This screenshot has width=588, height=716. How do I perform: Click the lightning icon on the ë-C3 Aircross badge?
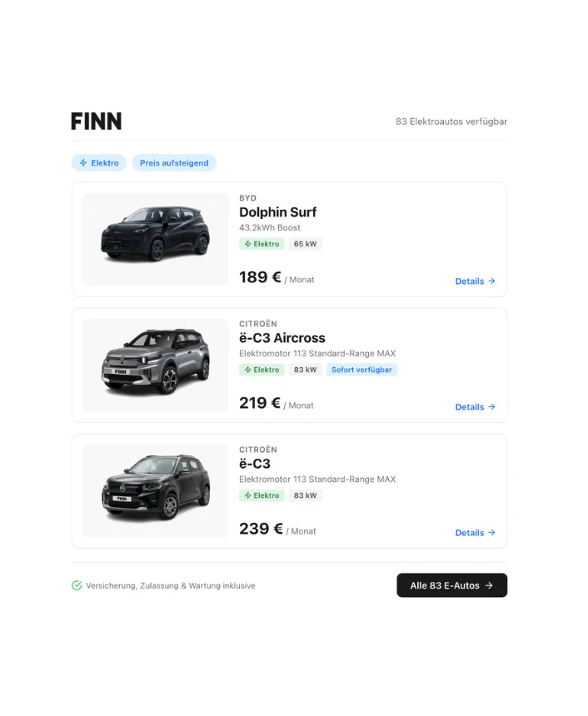point(249,370)
